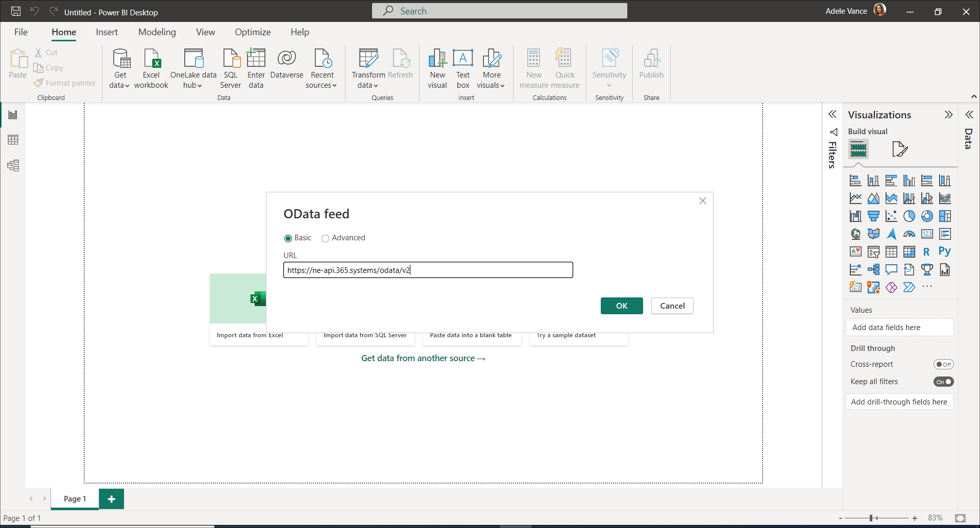Turn off Keep all filters toggle

(943, 382)
